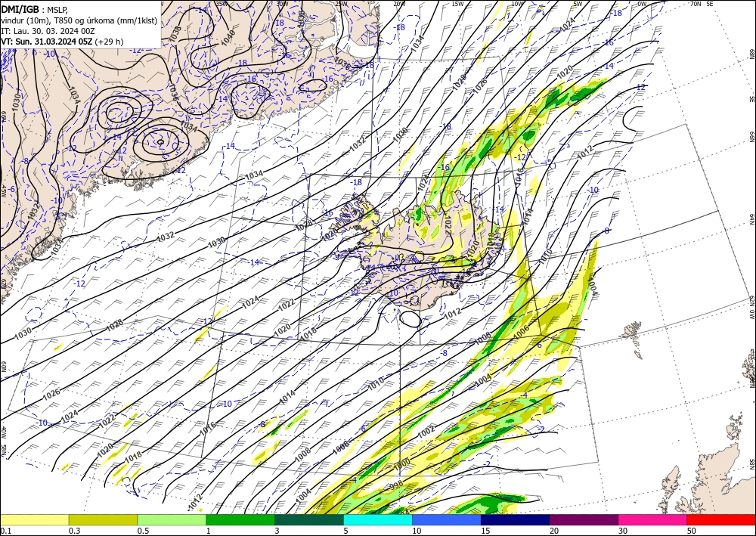This screenshot has width=756, height=536.
Task: Click the olive 0.3–0.5 mm legend swatch
Action: [x=103, y=519]
